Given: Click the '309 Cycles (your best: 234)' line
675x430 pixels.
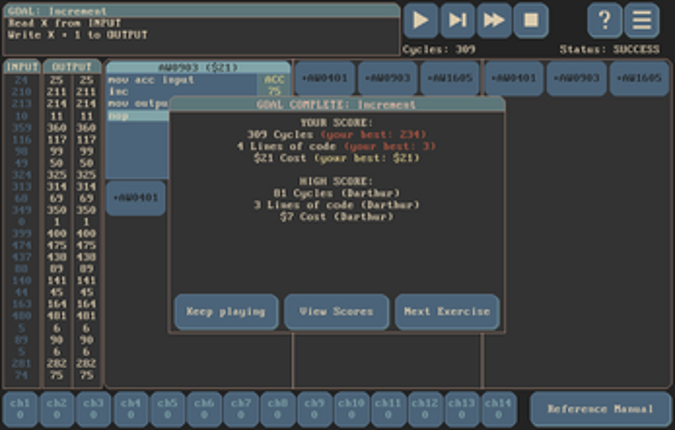Looking at the screenshot, I should click(337, 135).
